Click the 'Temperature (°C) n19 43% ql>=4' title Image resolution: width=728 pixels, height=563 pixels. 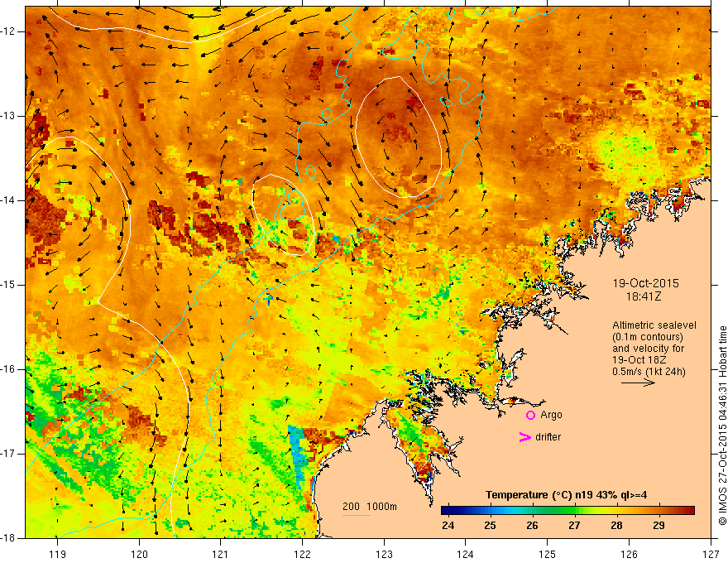click(x=567, y=495)
